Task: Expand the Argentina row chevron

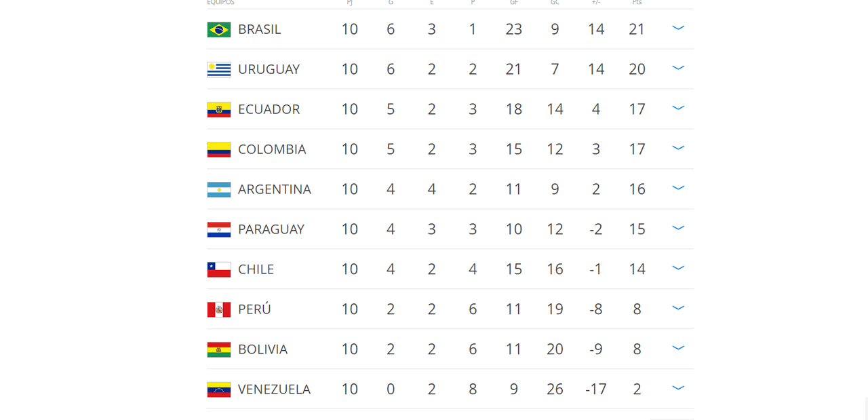Action: 677,188
